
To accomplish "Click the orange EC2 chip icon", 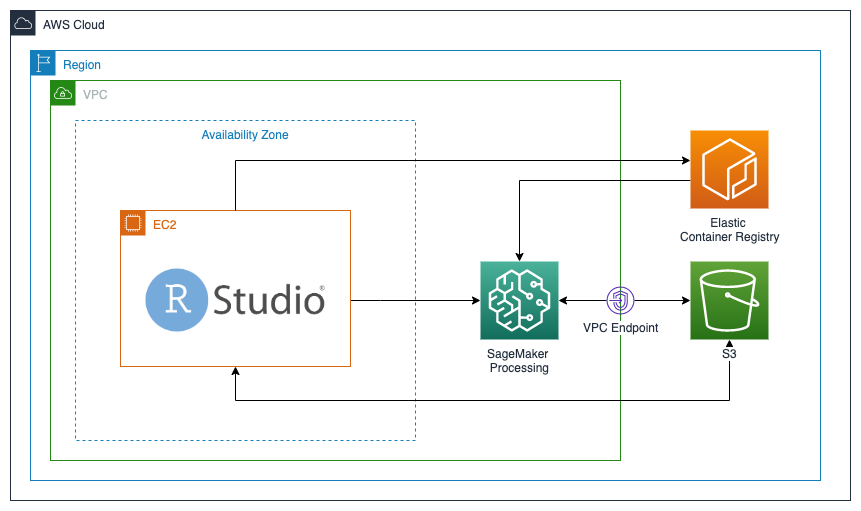I will tap(133, 223).
